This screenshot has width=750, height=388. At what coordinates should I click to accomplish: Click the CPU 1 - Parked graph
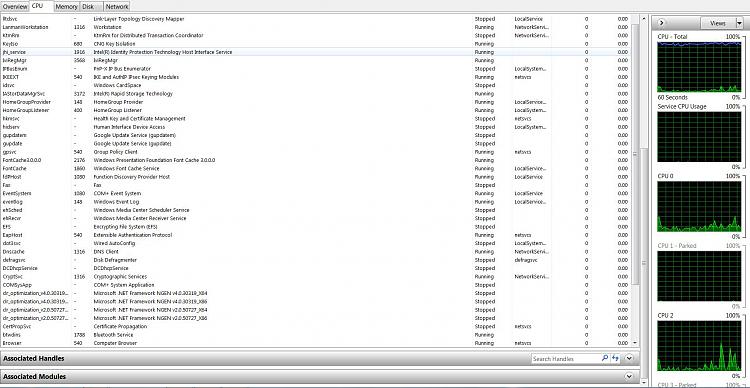click(699, 276)
